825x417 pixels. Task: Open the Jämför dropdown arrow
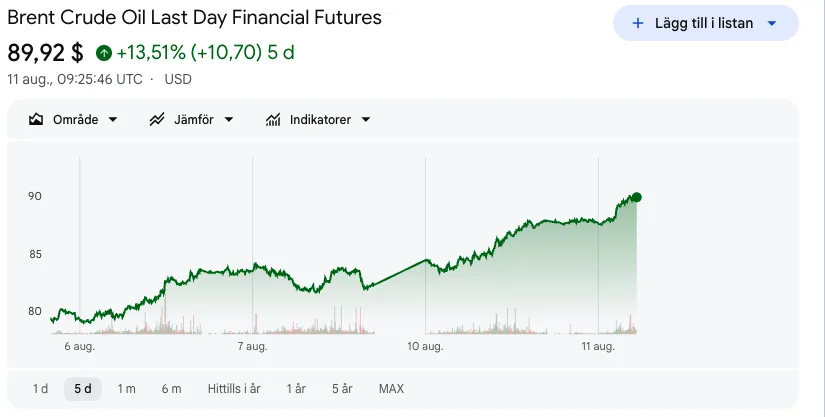[x=229, y=119]
